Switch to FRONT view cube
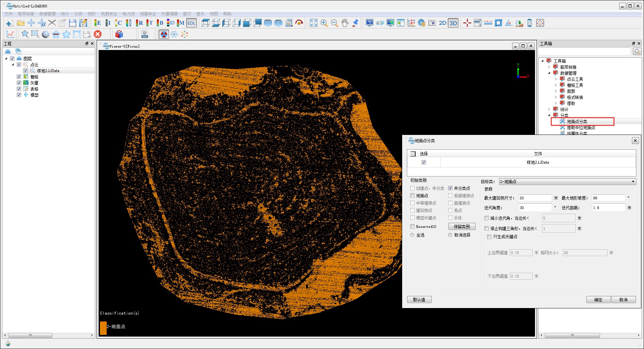The width and height of the screenshot is (644, 349). (x=268, y=23)
